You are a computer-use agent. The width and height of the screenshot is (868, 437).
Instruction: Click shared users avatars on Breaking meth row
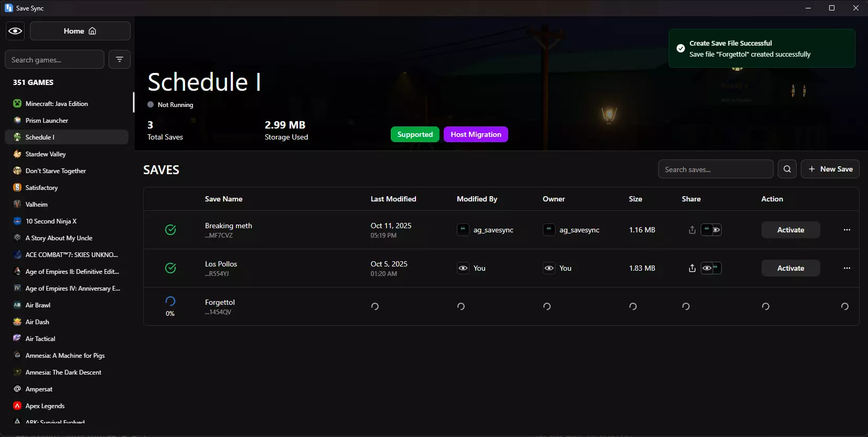tap(711, 230)
